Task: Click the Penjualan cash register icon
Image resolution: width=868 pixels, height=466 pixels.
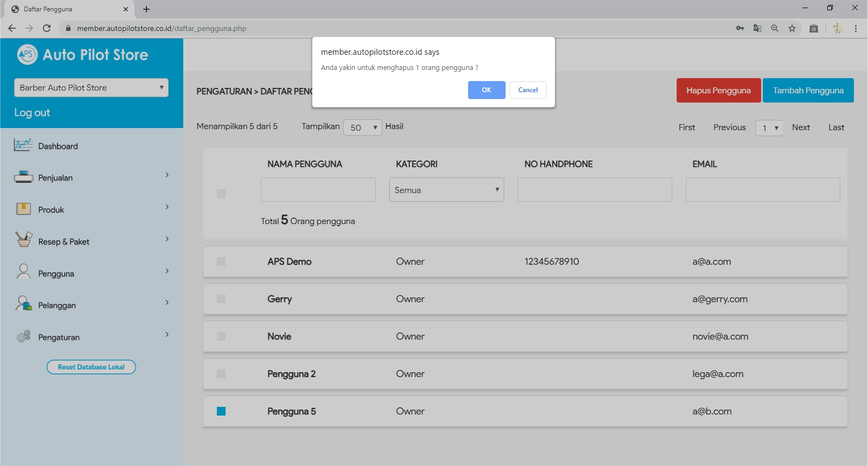Action: click(x=23, y=177)
